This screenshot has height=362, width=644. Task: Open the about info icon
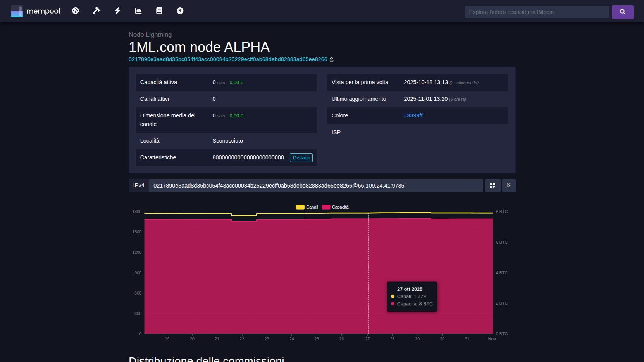(x=180, y=11)
